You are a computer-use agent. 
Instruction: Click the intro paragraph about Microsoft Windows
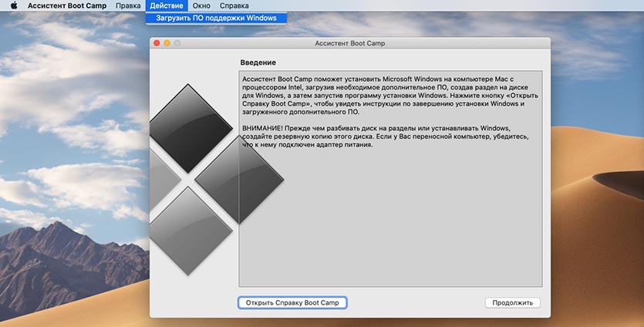click(390, 96)
